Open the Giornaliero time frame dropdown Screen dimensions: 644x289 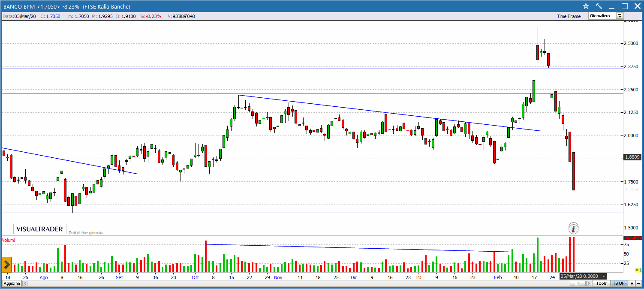pyautogui.click(x=606, y=16)
